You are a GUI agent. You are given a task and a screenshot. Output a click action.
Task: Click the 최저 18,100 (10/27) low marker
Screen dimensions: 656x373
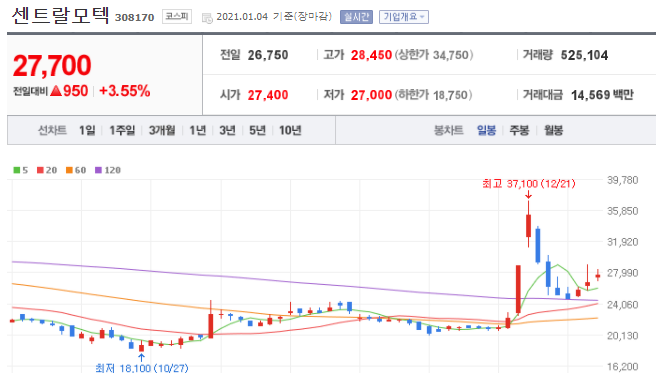141,368
